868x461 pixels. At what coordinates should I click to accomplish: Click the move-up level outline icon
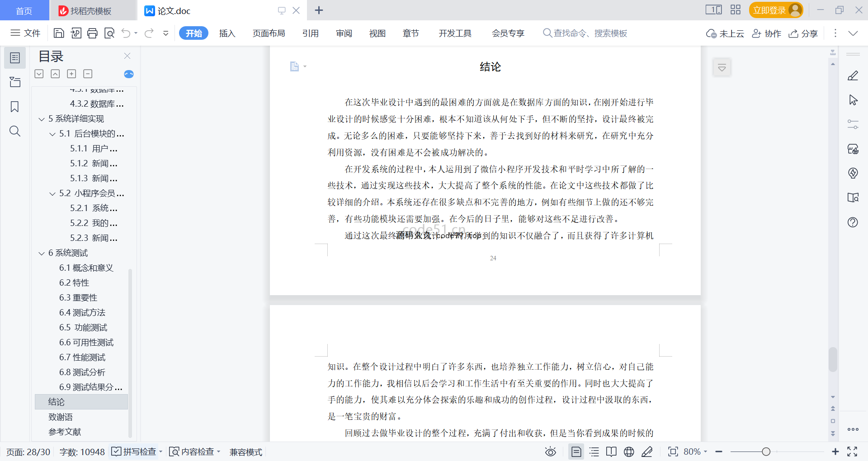[x=55, y=74]
